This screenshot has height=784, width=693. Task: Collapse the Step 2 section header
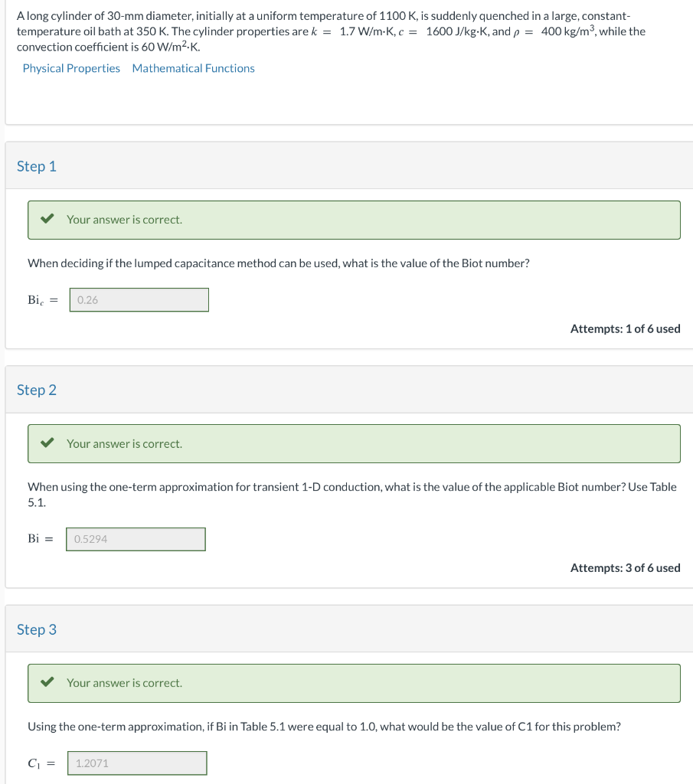(x=349, y=390)
